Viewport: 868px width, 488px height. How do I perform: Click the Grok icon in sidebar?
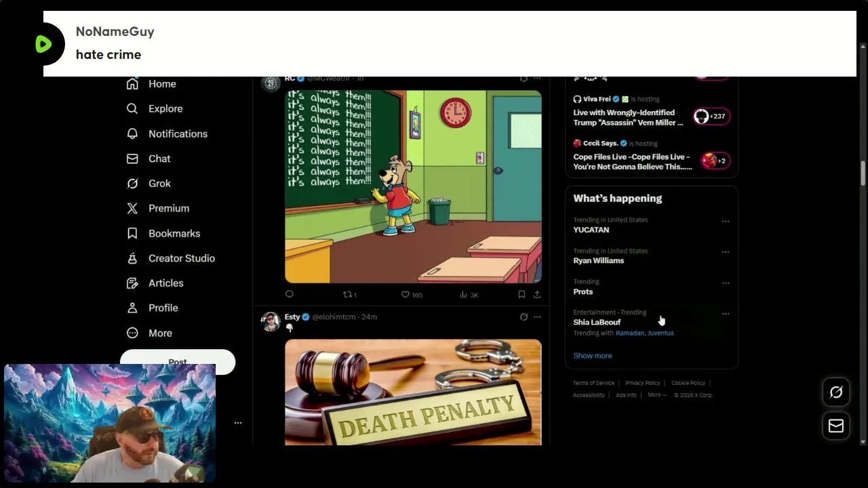[x=132, y=184]
